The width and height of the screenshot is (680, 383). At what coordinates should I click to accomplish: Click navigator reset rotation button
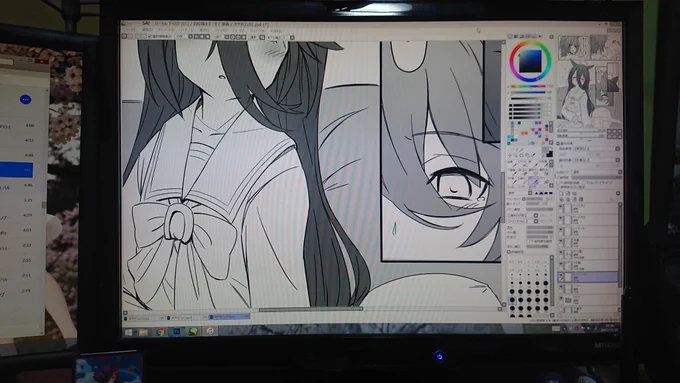620,136
